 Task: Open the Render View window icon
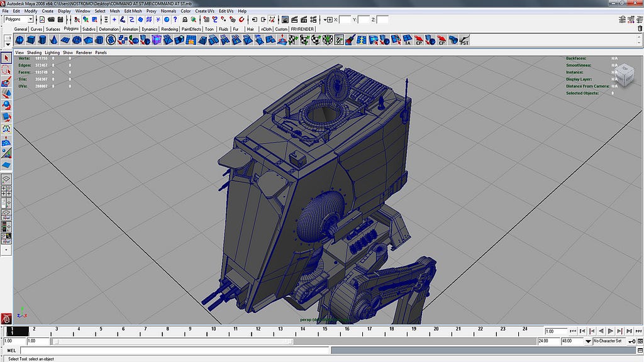pyautogui.click(x=285, y=19)
